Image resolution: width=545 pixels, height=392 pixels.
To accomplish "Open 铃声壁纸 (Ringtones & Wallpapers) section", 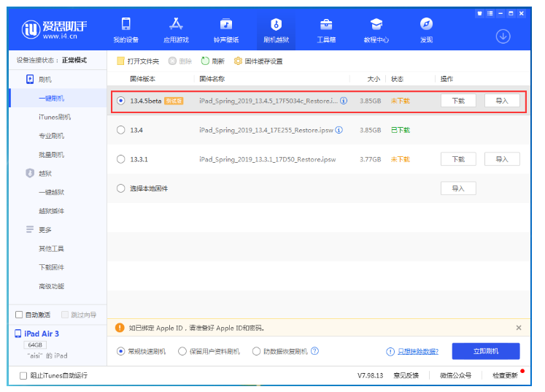I will click(226, 31).
